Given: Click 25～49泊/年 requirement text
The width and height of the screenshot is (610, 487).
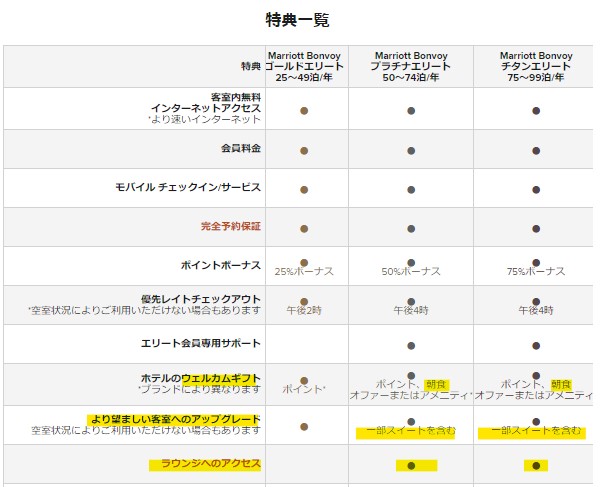Looking at the screenshot, I should tap(304, 77).
